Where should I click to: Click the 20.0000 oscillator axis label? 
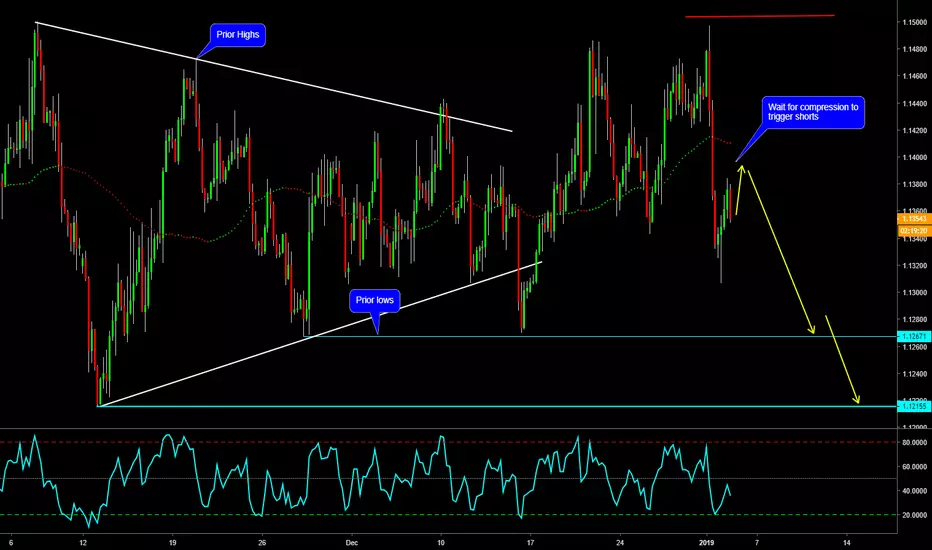(x=914, y=515)
